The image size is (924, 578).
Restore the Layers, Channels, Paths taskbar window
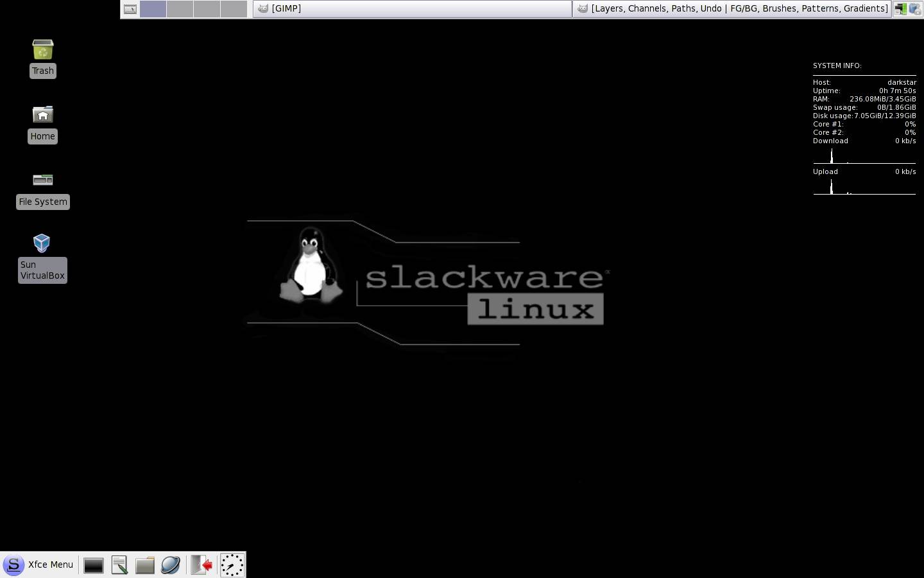click(x=732, y=8)
